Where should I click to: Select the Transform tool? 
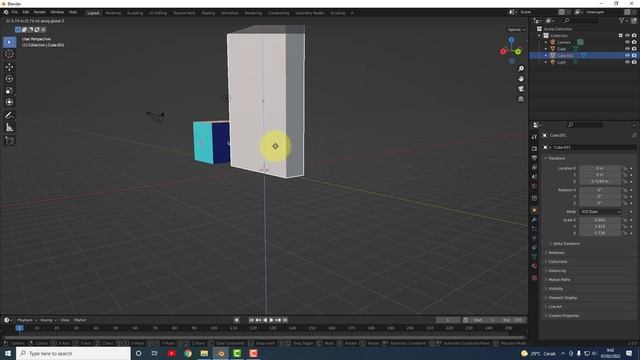(9, 102)
